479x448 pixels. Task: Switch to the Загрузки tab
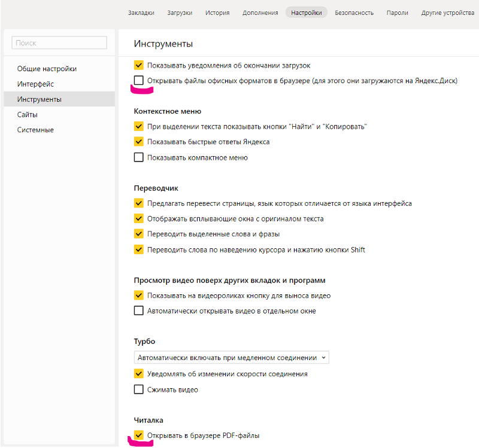(x=180, y=13)
